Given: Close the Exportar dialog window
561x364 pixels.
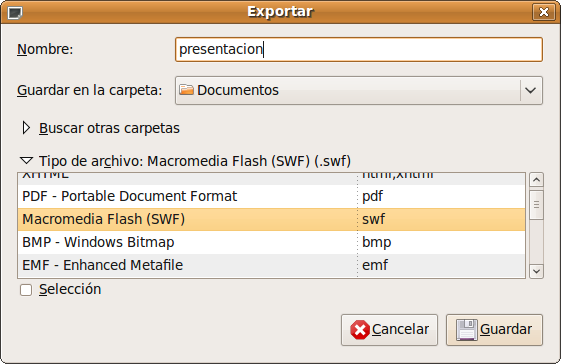Looking at the screenshot, I should point(543,12).
